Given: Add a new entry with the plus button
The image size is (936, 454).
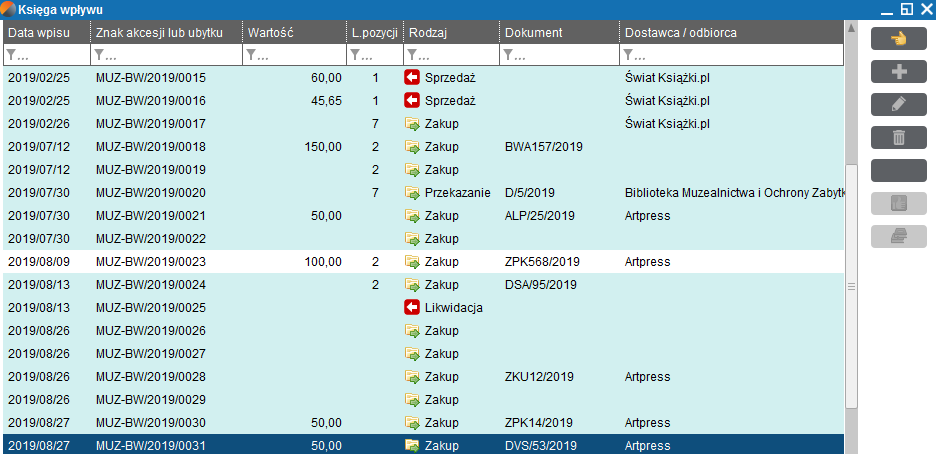Looking at the screenshot, I should [898, 72].
